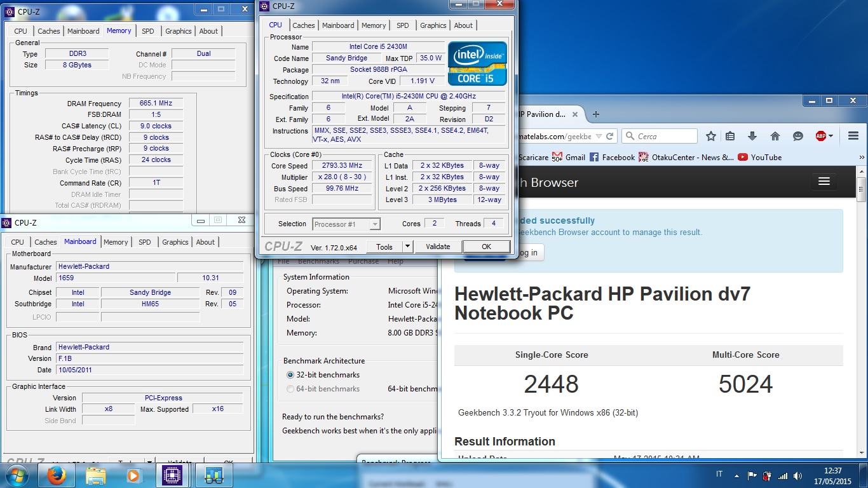Open CPU tab in bottom-left Mainboard CPU-Z window
Screen dimensions: 868x488
[17, 242]
